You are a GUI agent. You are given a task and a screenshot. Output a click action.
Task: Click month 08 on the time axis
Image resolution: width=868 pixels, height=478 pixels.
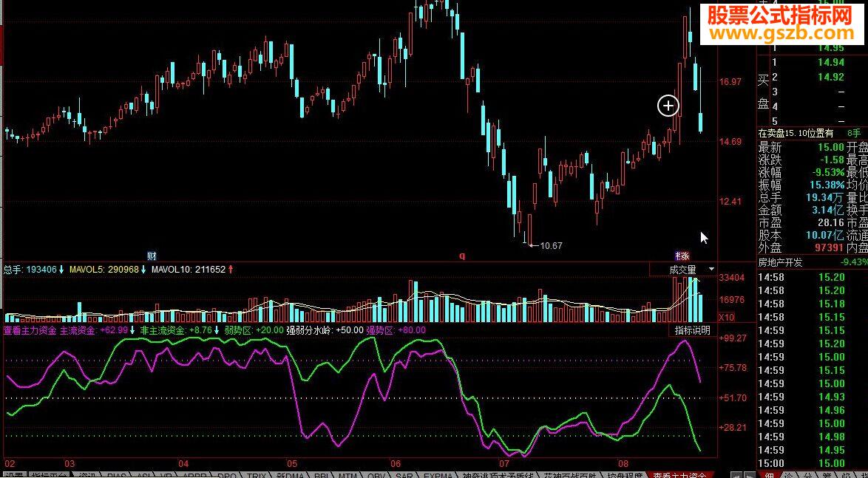click(x=623, y=463)
